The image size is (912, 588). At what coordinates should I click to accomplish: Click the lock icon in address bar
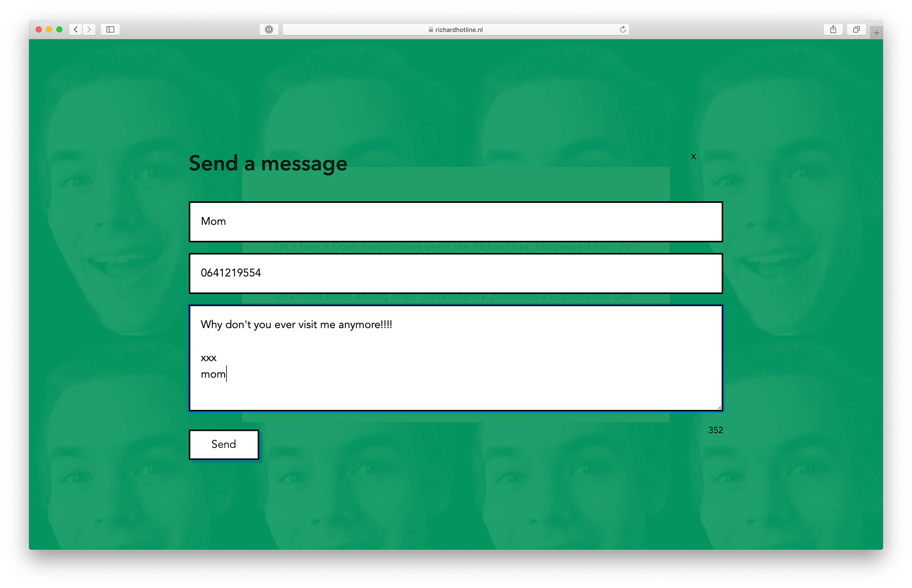click(431, 29)
